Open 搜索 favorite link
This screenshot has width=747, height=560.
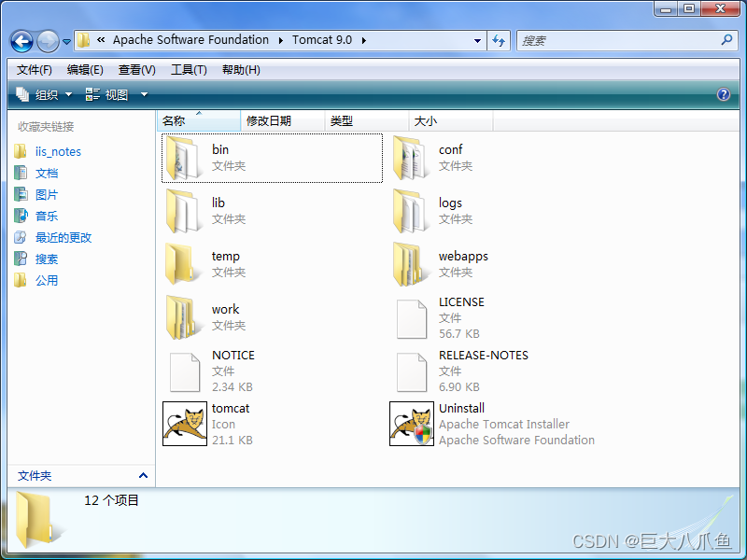pos(47,259)
